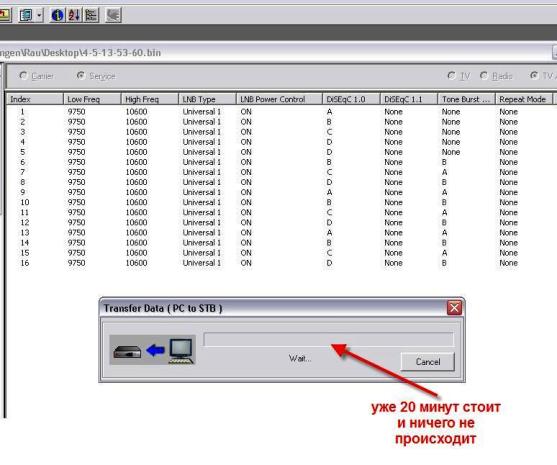This screenshot has height=465, width=557.
Task: Sort by LNB Type column header
Action: coord(207,99)
